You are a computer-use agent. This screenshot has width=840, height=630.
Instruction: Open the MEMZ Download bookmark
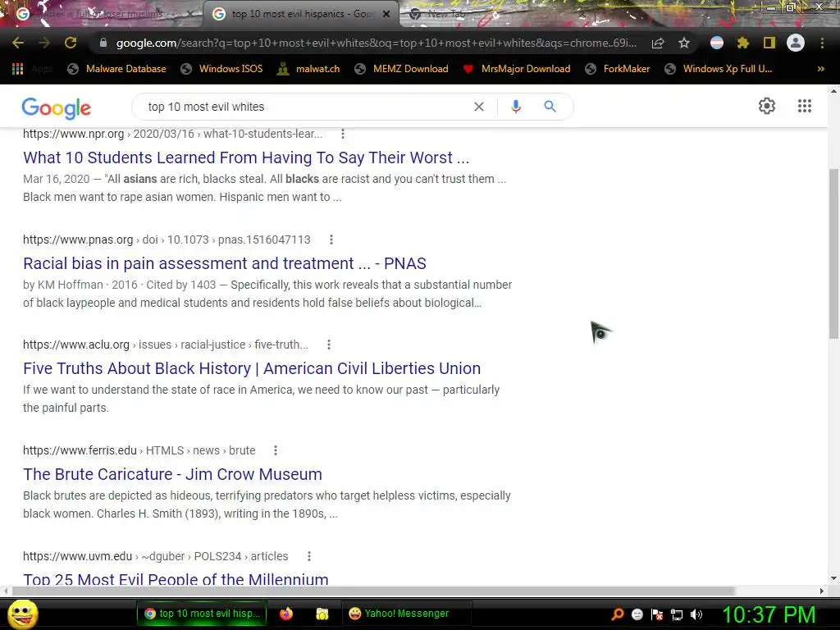click(x=401, y=69)
